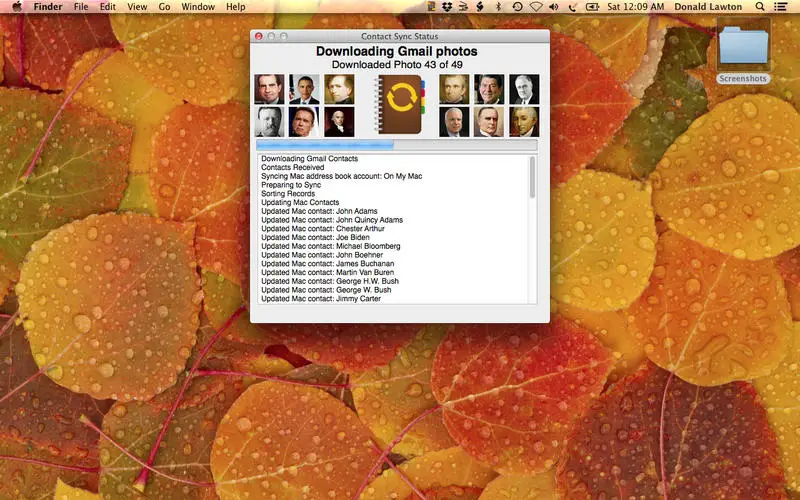Select 'Downloading Gmail Contacts' log line
800x500 pixels.
309,159
